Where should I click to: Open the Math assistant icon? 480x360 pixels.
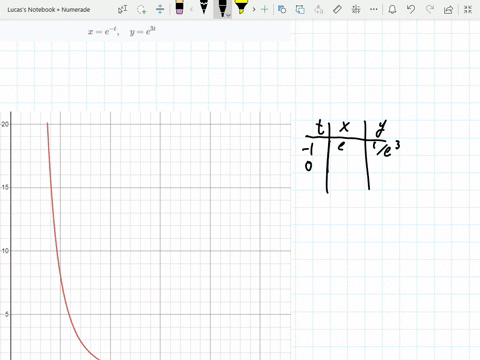[x=356, y=9]
